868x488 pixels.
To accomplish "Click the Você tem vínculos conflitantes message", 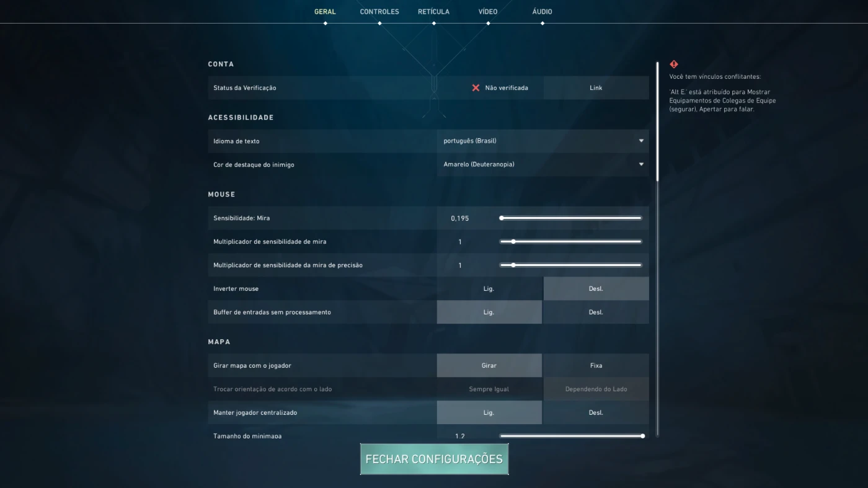I will point(715,77).
